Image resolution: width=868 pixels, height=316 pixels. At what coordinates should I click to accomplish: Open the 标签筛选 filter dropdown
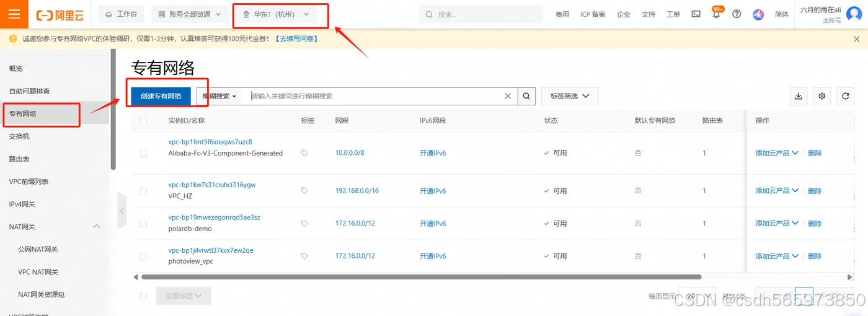569,96
